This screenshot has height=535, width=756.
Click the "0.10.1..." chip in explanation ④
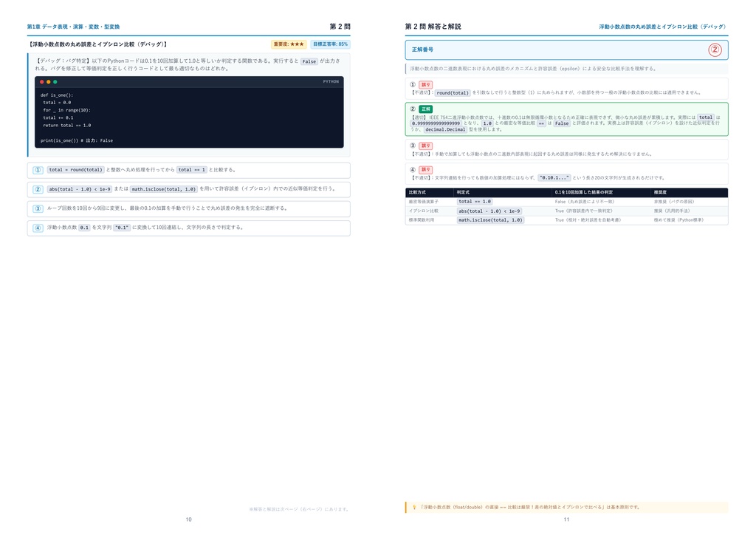point(554,177)
